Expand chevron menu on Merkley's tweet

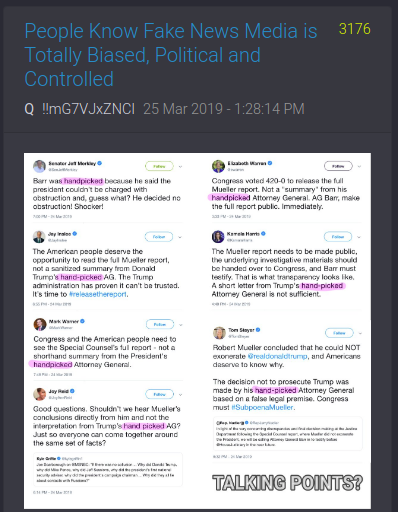180,166
